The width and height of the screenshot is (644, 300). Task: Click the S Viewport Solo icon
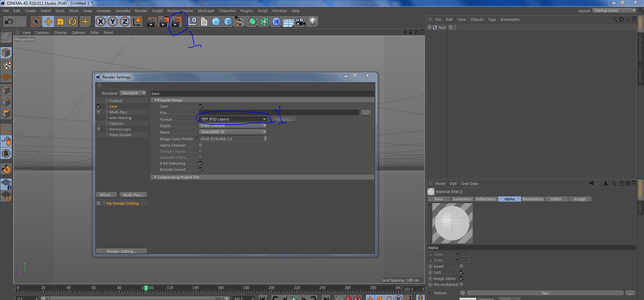coord(6,154)
